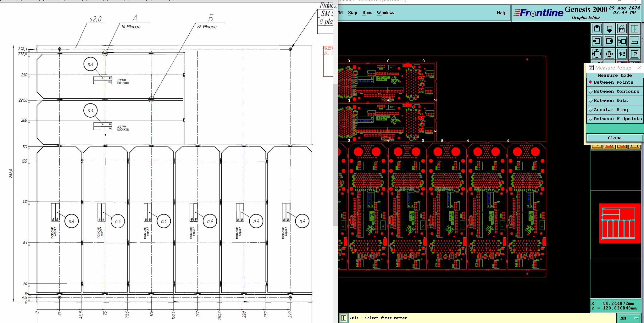Click the question mark help icon
The width and height of the screenshot is (644, 323).
pyautogui.click(x=635, y=54)
